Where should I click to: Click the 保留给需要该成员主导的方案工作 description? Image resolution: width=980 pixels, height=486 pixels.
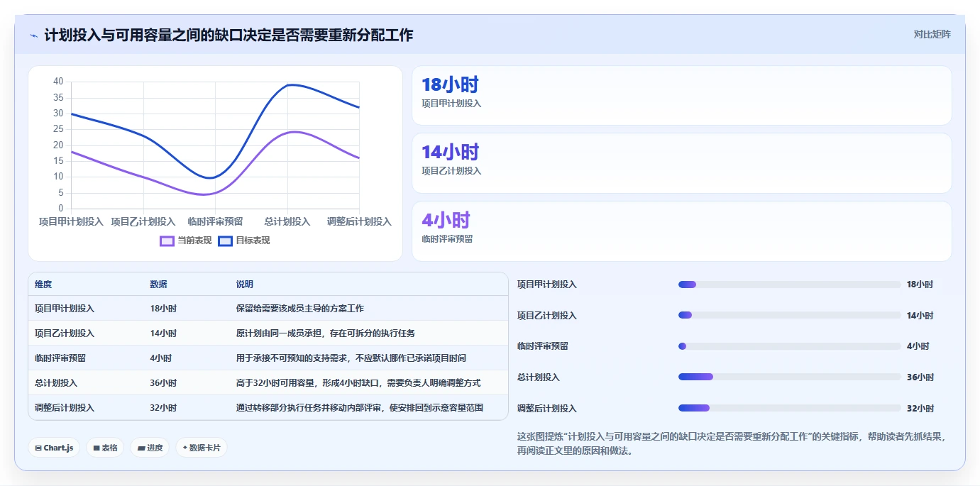pyautogui.click(x=300, y=309)
